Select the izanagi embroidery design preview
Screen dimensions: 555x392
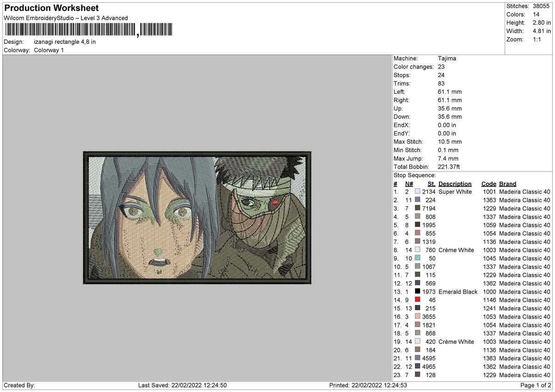pos(197,217)
